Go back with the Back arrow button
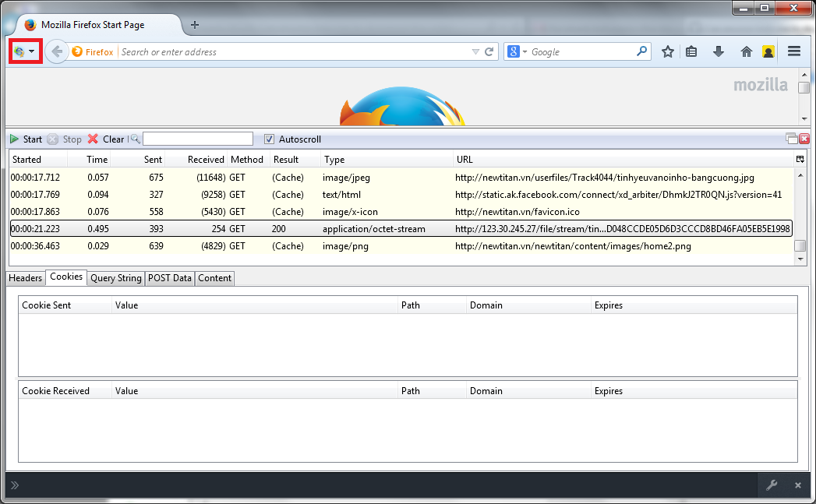The image size is (816, 504). [57, 51]
